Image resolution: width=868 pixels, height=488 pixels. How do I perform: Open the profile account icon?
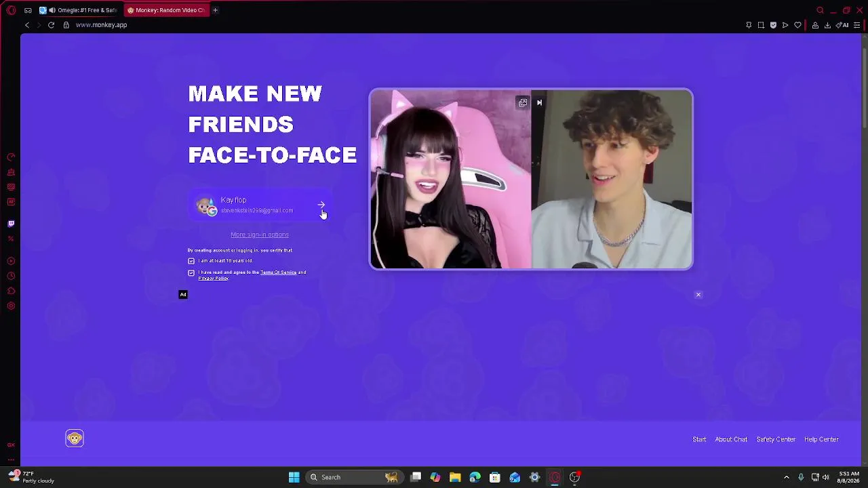pyautogui.click(x=815, y=25)
